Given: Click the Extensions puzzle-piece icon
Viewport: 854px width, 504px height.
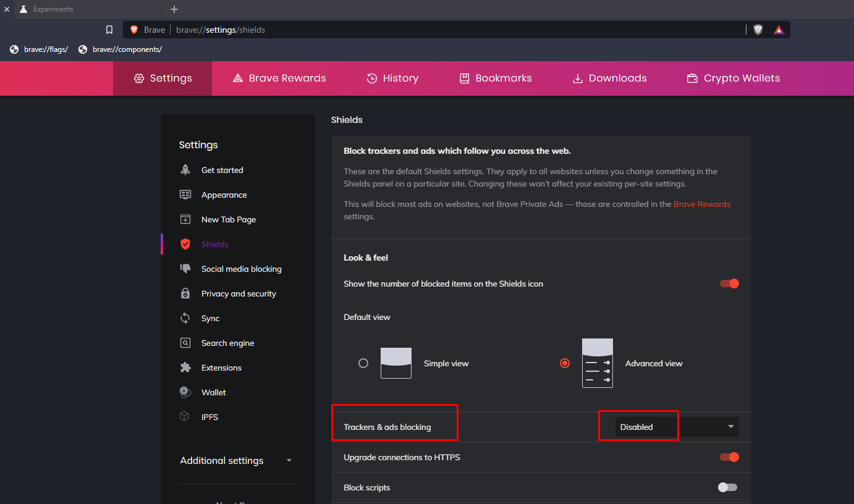Looking at the screenshot, I should point(185,367).
